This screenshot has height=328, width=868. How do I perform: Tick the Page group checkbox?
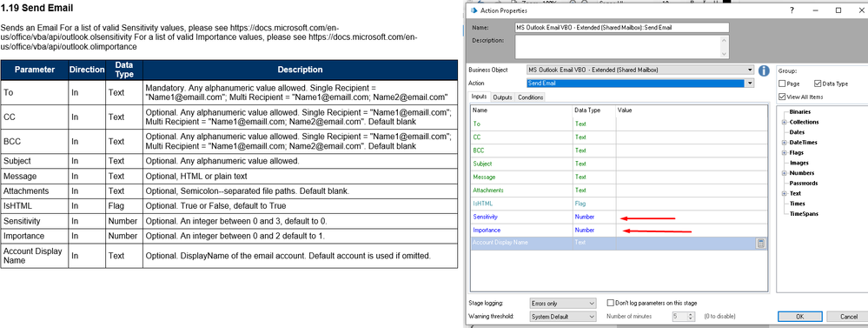click(782, 84)
